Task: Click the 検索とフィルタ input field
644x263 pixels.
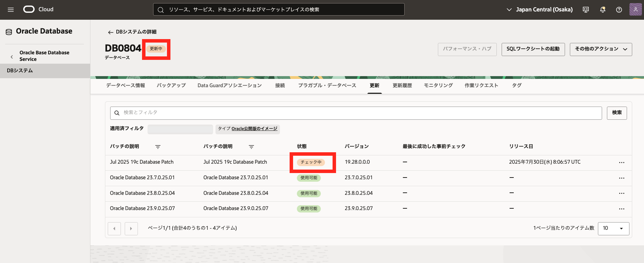Action: [x=357, y=113]
